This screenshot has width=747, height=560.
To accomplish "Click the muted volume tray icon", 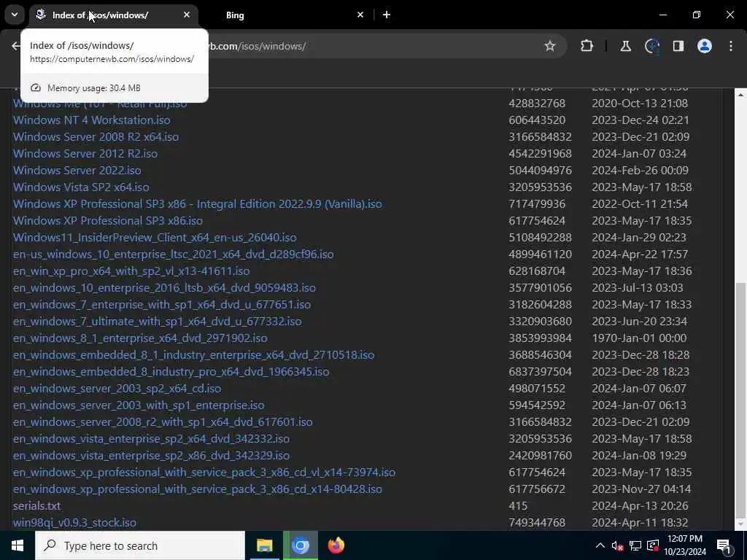I will 617,545.
